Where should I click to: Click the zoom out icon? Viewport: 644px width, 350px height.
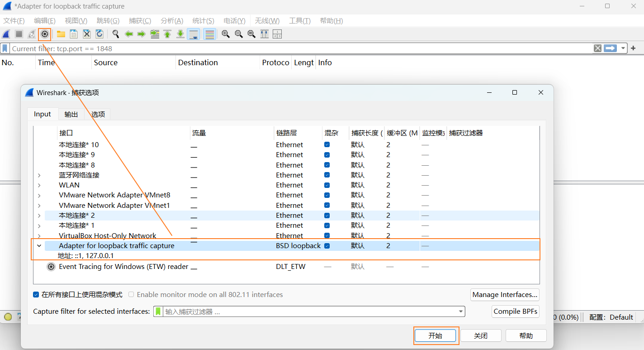coord(239,34)
